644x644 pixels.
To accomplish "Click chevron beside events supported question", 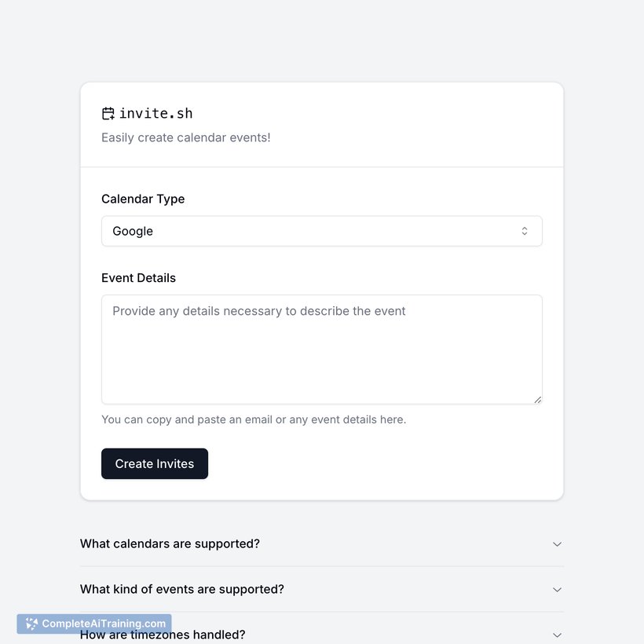I will click(557, 590).
